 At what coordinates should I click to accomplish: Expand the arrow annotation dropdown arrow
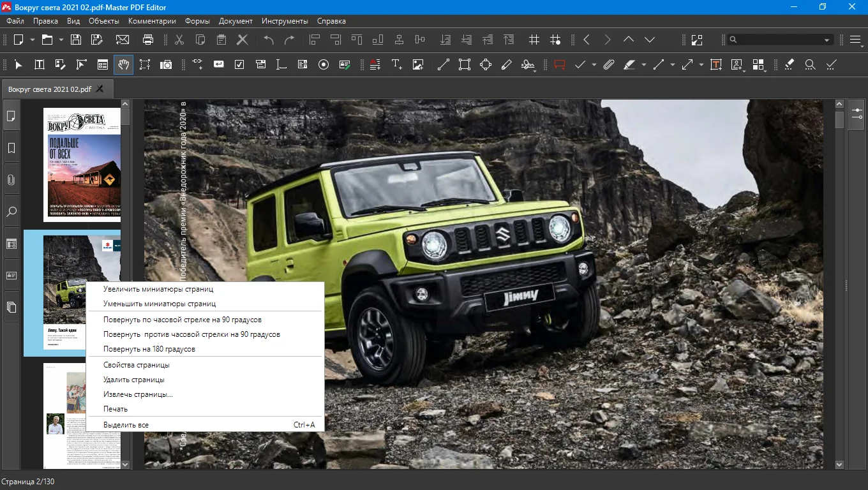click(701, 64)
